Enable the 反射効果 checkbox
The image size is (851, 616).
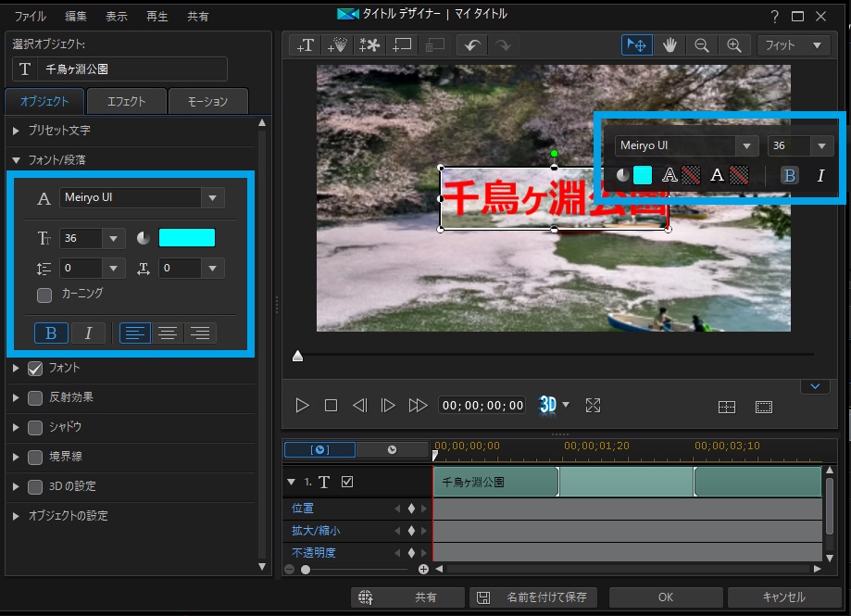(x=35, y=397)
